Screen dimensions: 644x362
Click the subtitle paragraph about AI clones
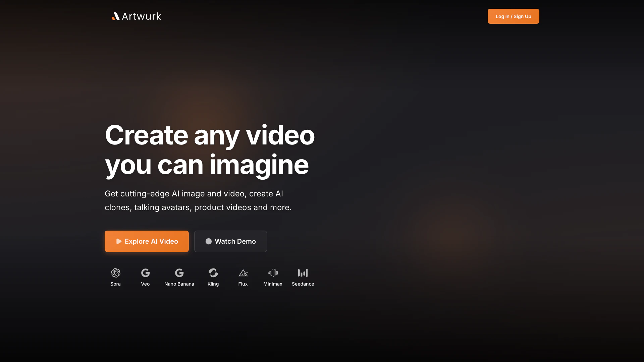coord(198,200)
